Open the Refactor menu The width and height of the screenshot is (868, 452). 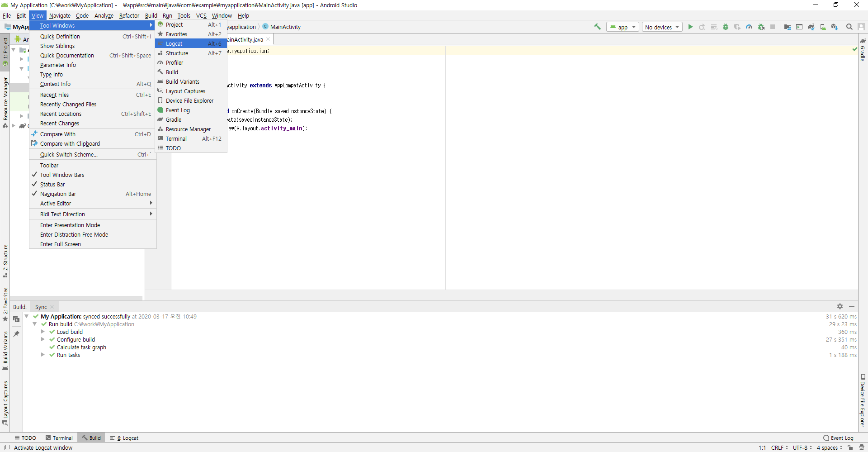(x=129, y=15)
